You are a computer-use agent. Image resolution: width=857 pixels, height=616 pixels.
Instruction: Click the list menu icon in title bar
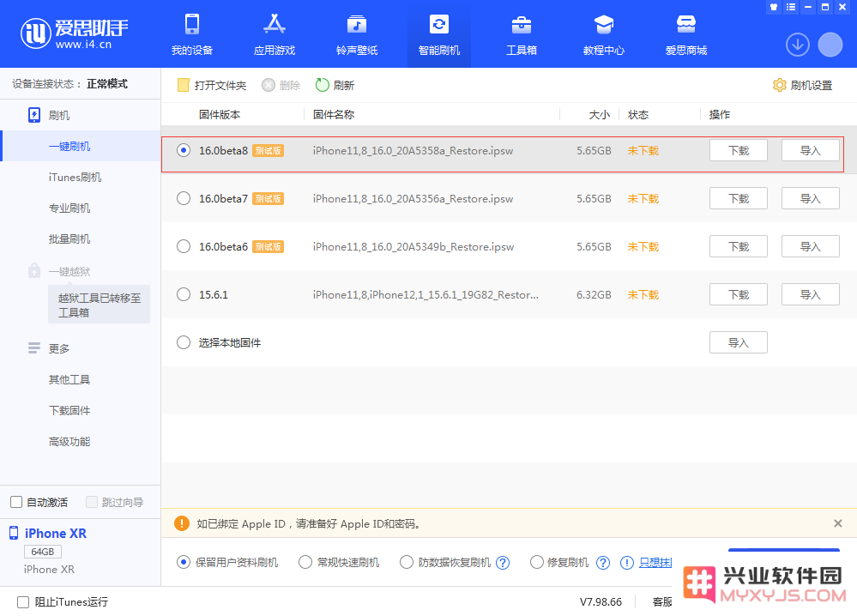(x=791, y=7)
